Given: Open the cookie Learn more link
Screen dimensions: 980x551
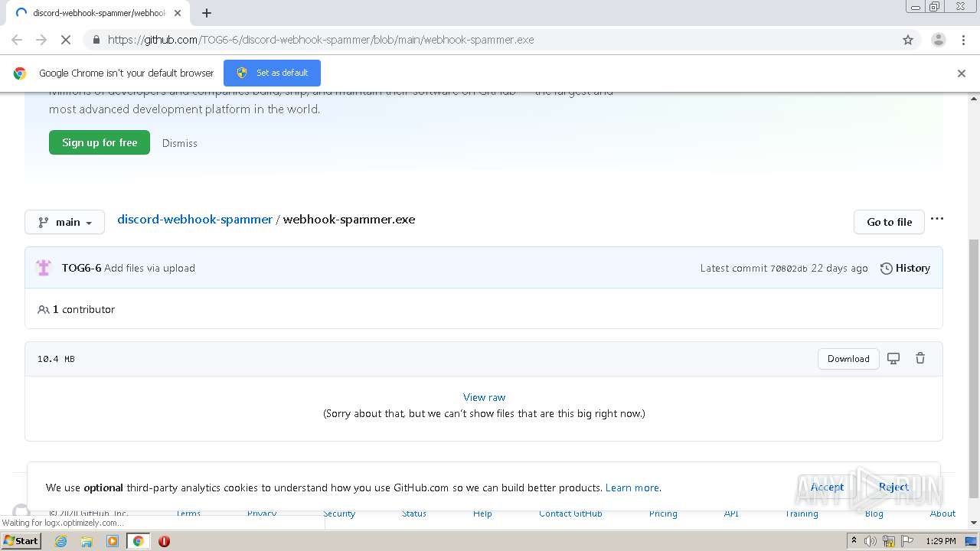Looking at the screenshot, I should click(x=632, y=487).
